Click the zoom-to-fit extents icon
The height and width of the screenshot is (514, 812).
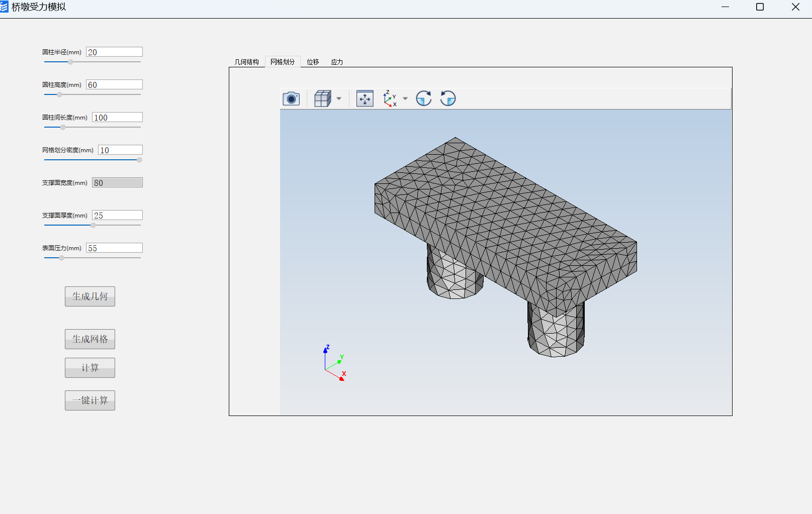click(365, 98)
